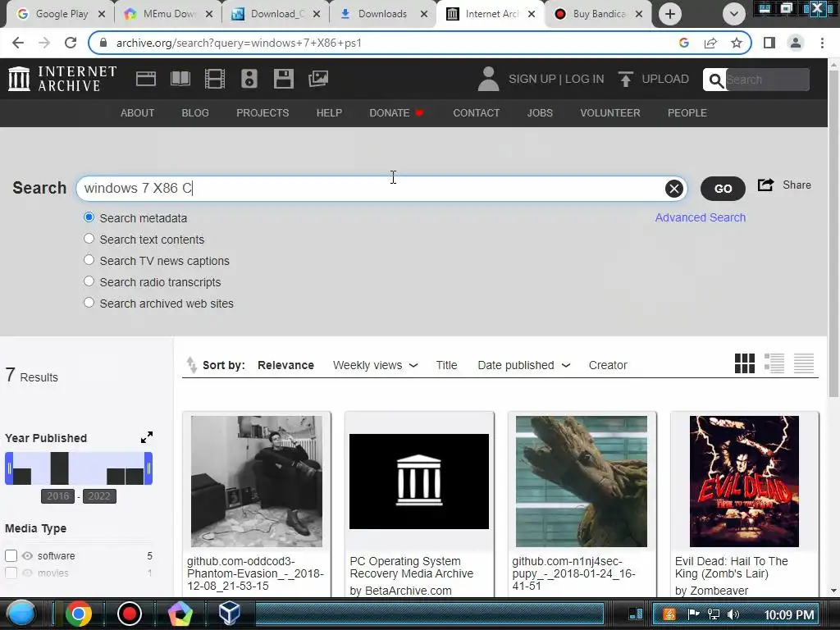Reload the page in Chrome
Image resolution: width=840 pixels, height=630 pixels.
[71, 43]
